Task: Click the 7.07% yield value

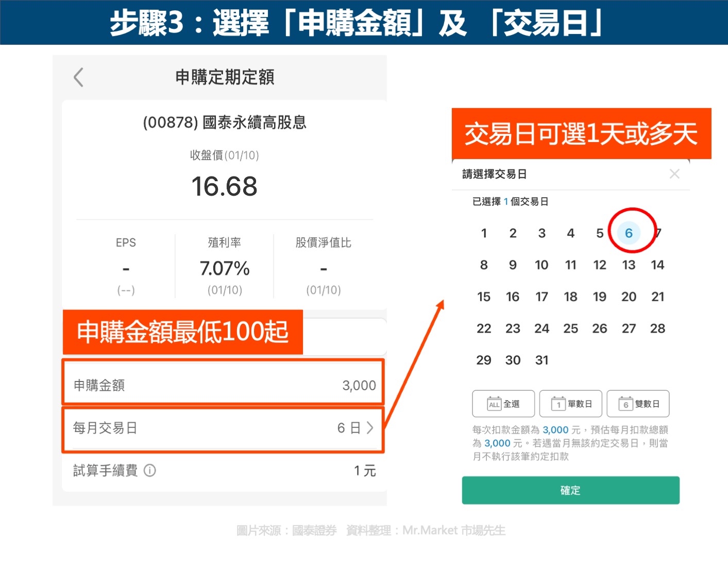Action: [225, 268]
